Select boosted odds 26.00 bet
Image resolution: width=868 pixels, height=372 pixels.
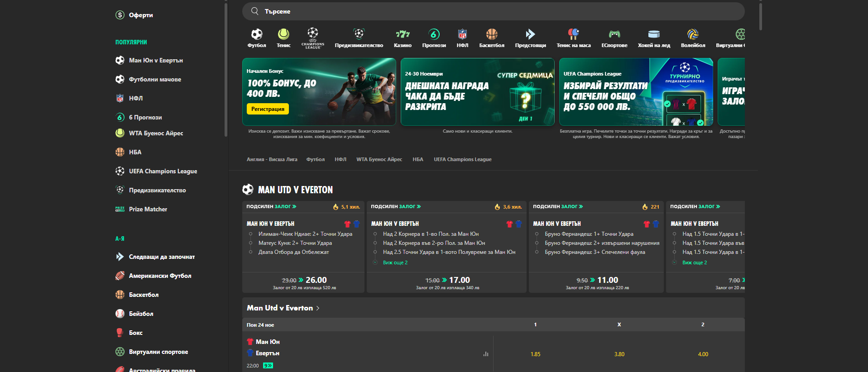[x=304, y=282]
